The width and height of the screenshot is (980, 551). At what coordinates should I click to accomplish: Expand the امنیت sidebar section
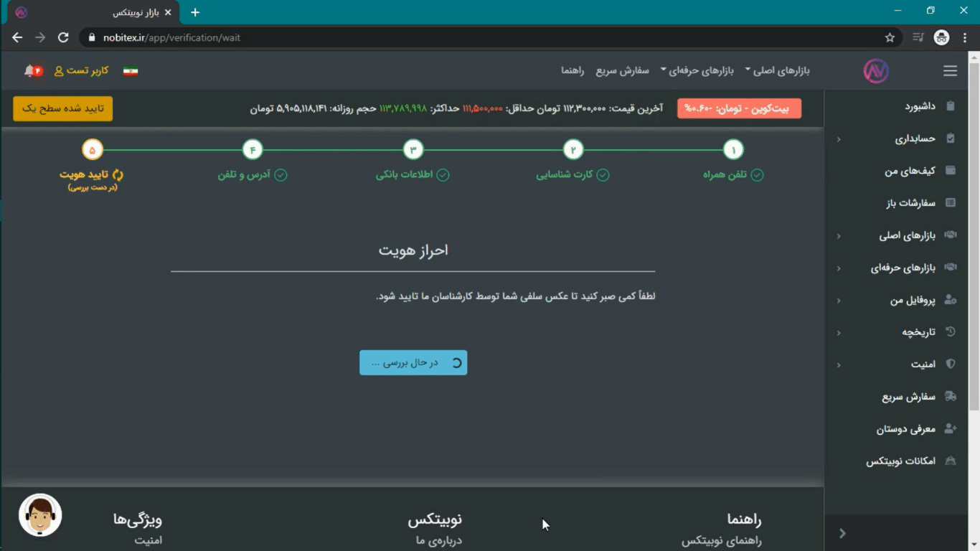point(922,364)
